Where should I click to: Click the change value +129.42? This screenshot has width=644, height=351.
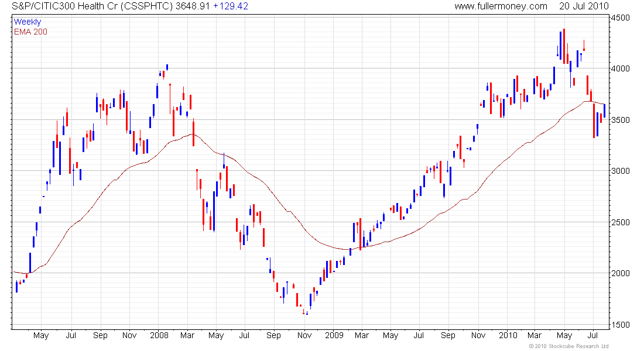pos(231,6)
